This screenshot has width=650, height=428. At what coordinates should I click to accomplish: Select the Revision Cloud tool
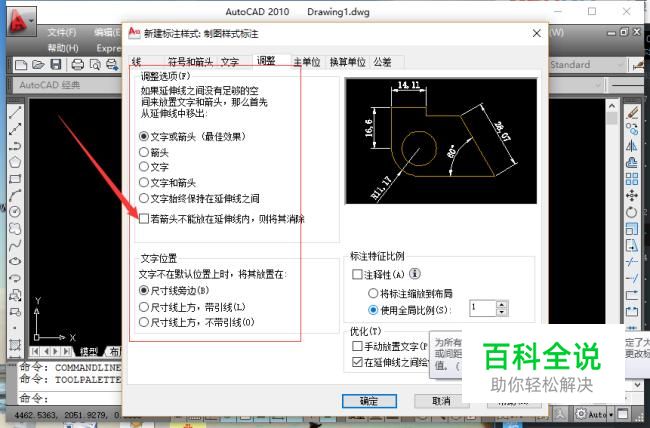15,229
